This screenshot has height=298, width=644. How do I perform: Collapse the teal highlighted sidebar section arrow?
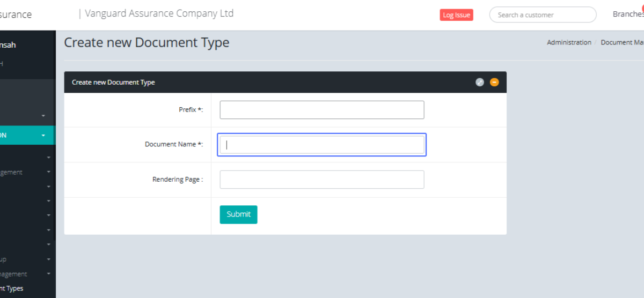pos(43,136)
